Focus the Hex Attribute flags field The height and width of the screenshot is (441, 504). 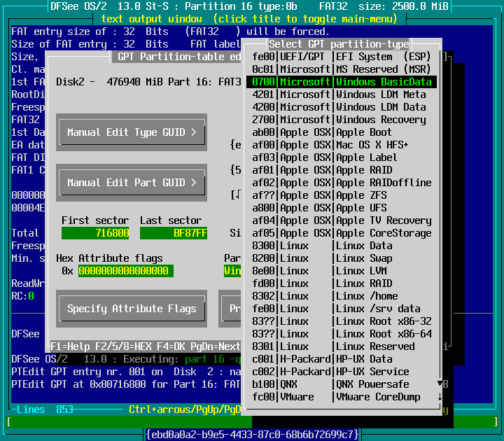point(125,271)
